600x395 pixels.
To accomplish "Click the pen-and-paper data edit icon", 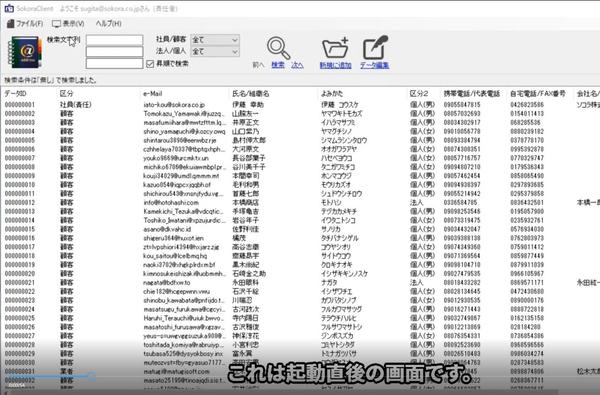I will coord(375,47).
